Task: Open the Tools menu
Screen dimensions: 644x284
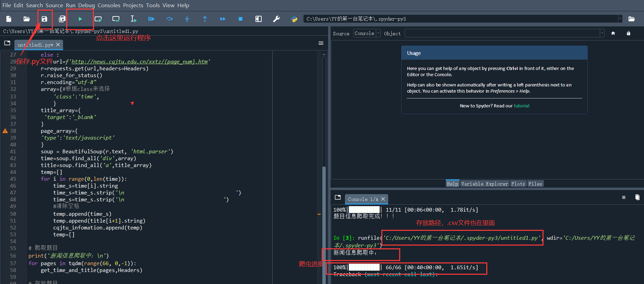Action: 153,5
